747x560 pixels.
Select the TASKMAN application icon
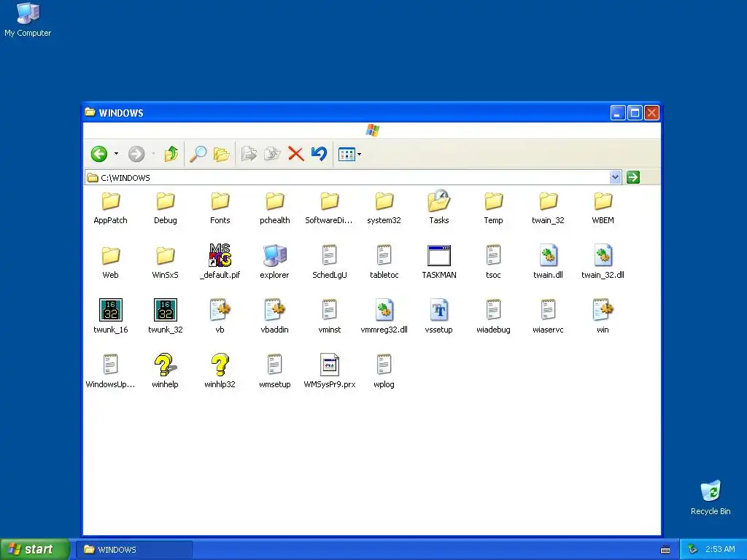[x=438, y=262]
